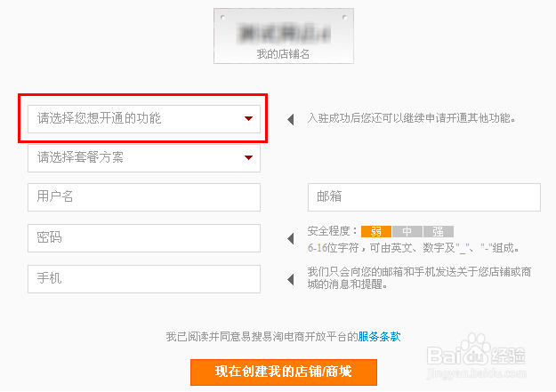Click the gray 中 strength indicator
This screenshot has width=556, height=392.
407,231
